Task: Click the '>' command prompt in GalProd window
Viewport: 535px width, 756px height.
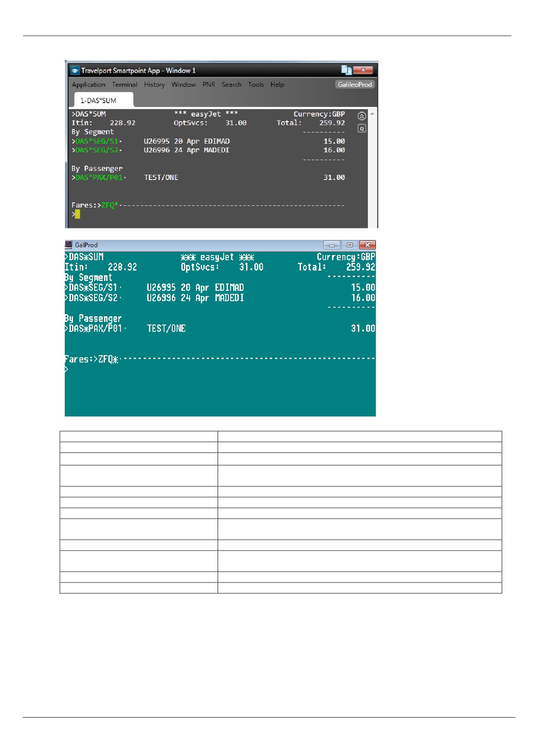Action: tap(66, 369)
